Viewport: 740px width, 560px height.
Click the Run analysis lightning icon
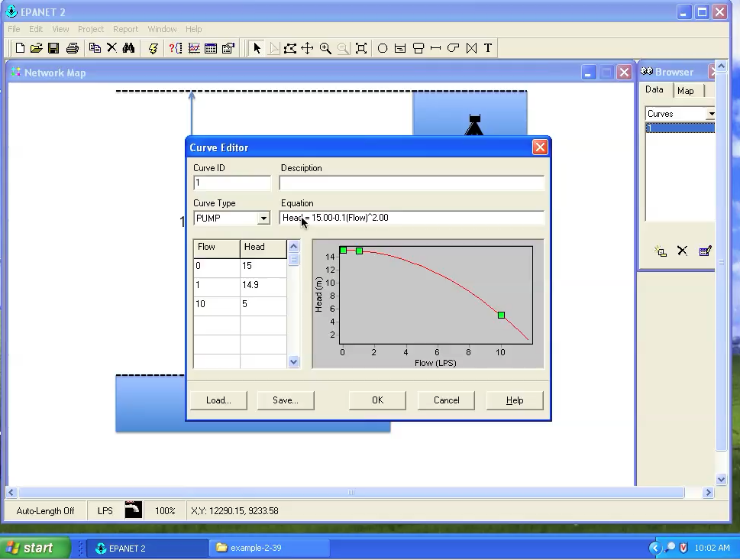[153, 48]
